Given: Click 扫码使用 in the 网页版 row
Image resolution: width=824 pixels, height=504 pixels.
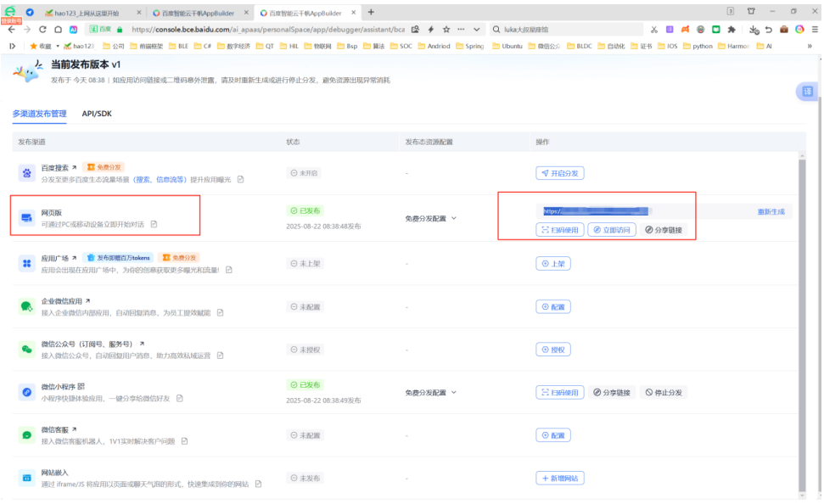Looking at the screenshot, I should click(560, 230).
